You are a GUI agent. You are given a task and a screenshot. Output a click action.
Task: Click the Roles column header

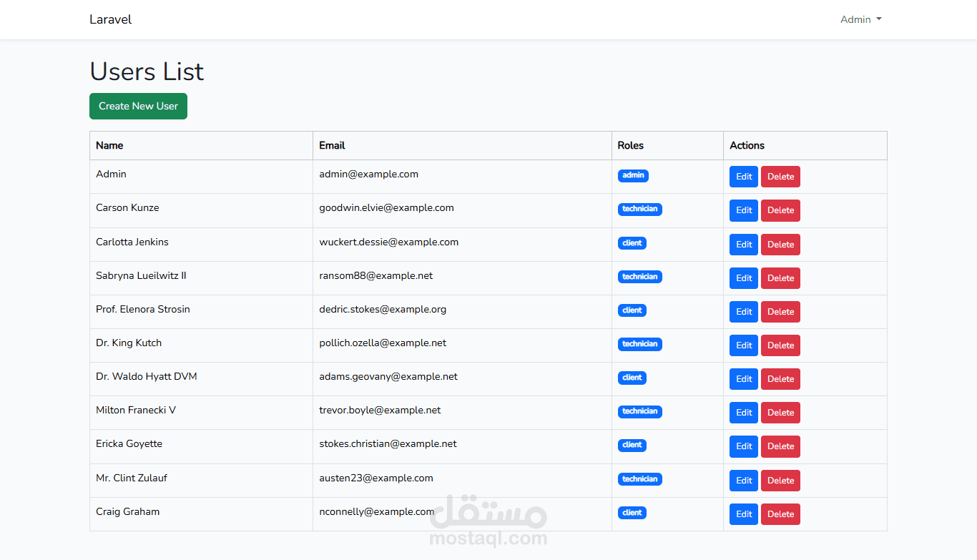pos(630,145)
